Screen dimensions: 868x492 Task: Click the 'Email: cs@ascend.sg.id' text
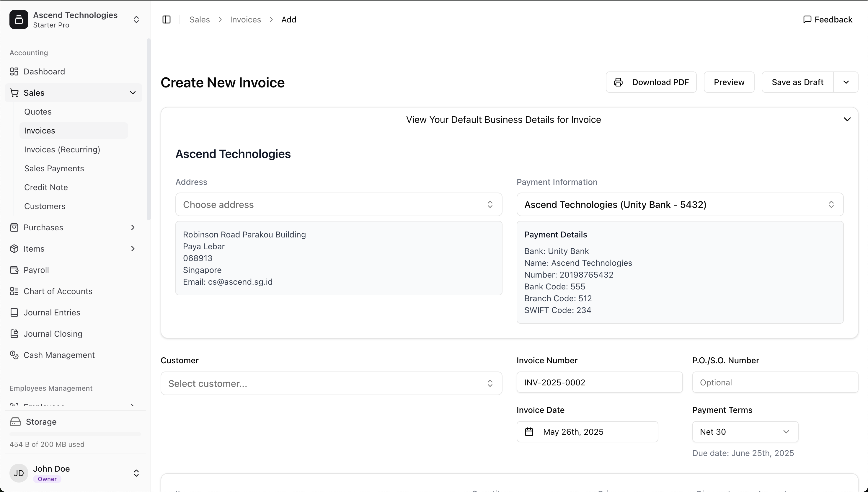[x=228, y=282]
